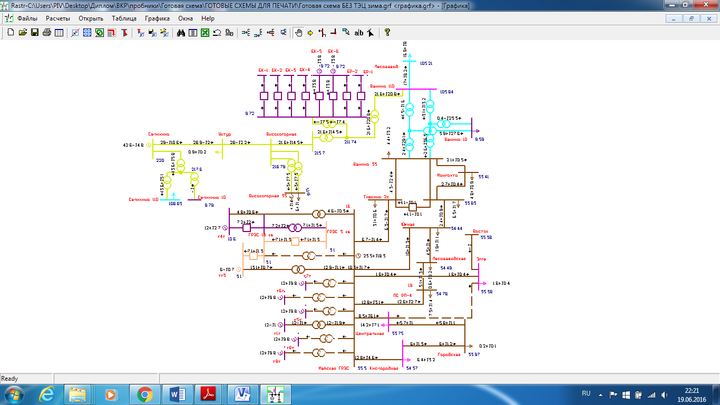Switch to Google Chrome in taskbar
Screen dimensions: 720x405
[144, 394]
